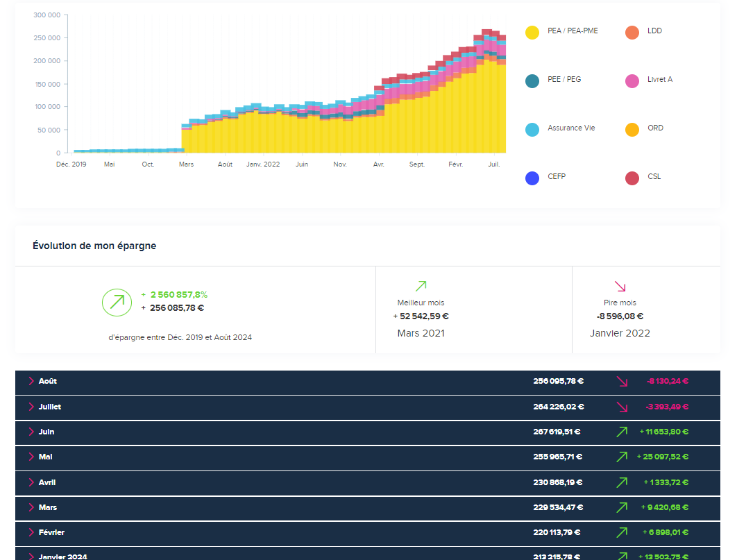Expand the Juillet month row
737x560 pixels.
pyautogui.click(x=32, y=407)
